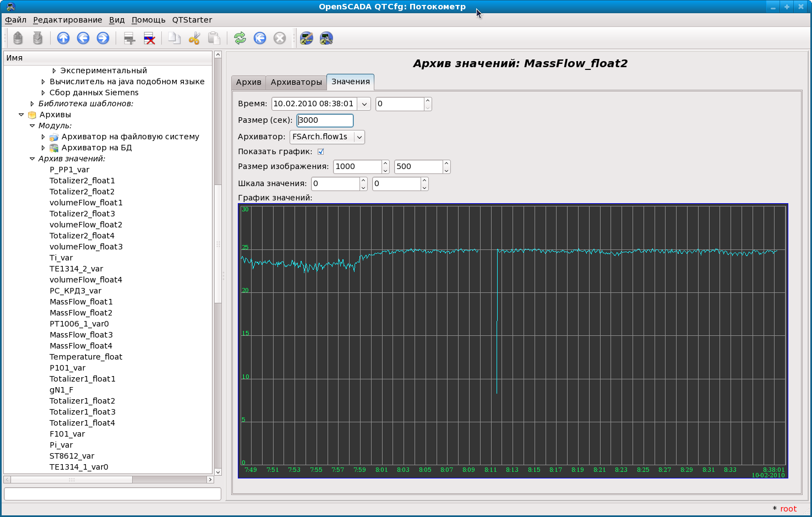Open the Время date-time dropdown
The image size is (812, 517).
tap(364, 104)
